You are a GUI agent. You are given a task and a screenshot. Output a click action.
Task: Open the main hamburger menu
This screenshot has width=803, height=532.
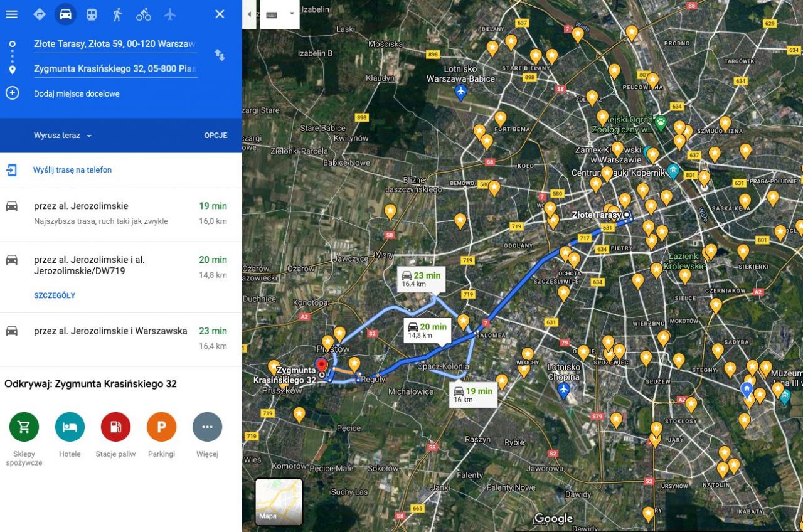pyautogui.click(x=11, y=14)
